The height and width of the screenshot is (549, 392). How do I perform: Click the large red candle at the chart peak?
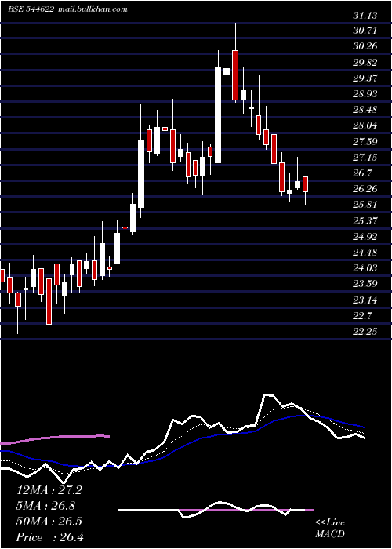[x=235, y=75]
